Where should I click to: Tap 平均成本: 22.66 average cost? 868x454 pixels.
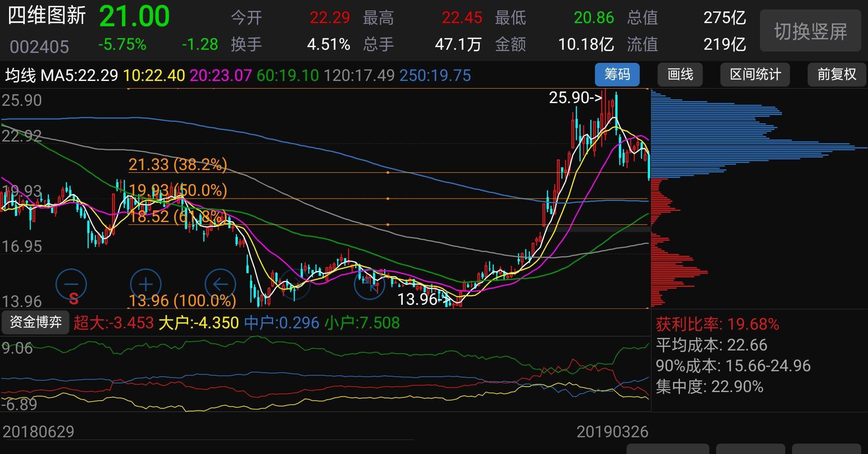pyautogui.click(x=712, y=345)
